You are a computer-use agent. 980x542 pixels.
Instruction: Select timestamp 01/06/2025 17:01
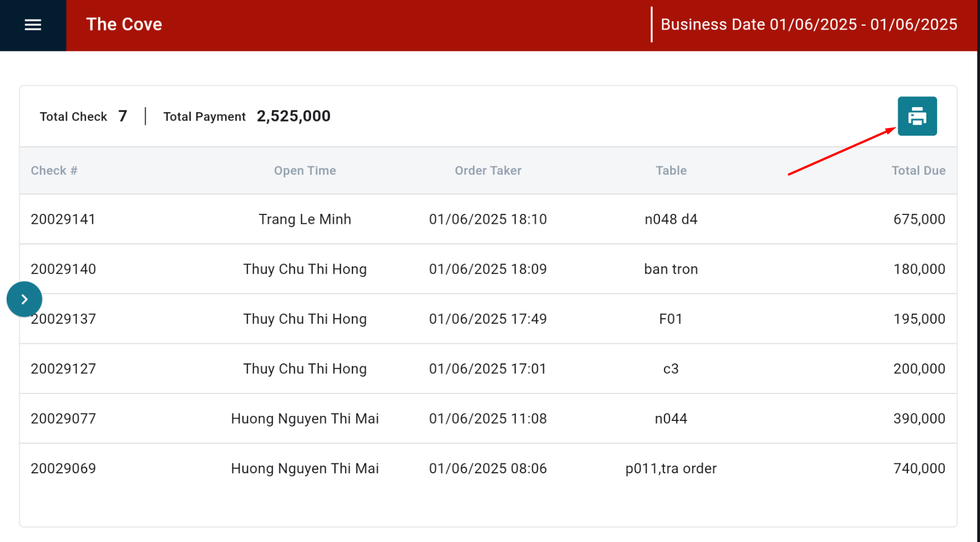pyautogui.click(x=488, y=369)
